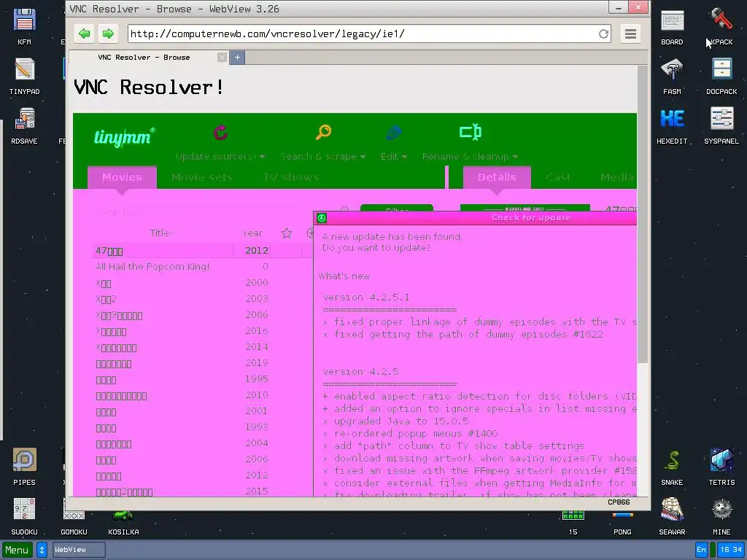Launch HEXEDIT from the desktop

[x=672, y=125]
